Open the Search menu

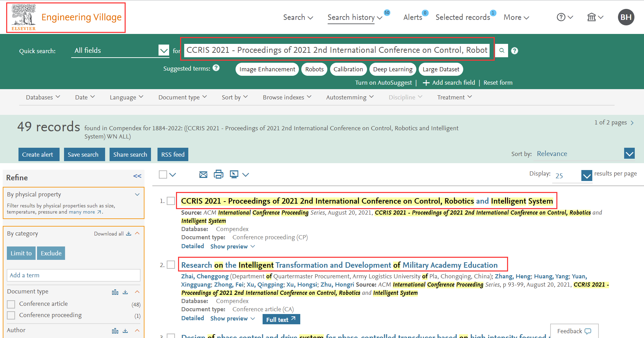click(x=298, y=17)
